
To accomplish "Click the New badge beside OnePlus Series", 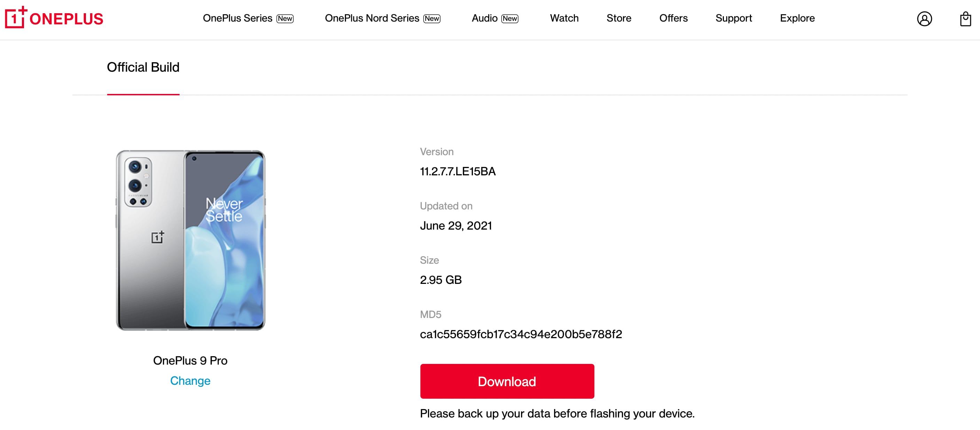I will [x=285, y=18].
